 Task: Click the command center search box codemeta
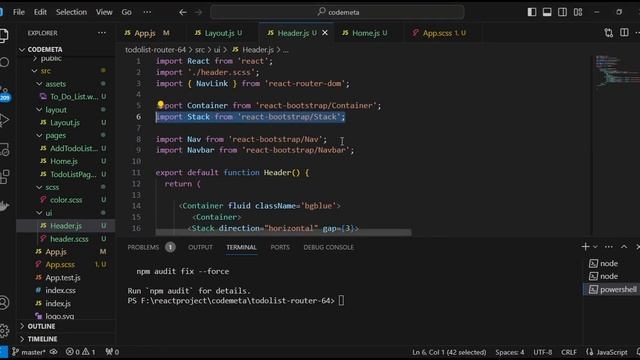point(337,12)
